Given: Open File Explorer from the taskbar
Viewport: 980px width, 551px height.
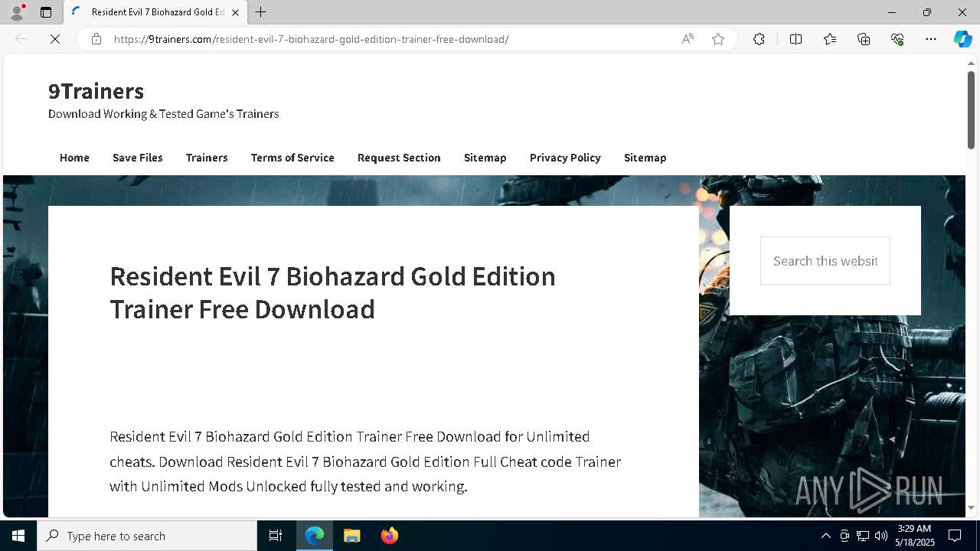Looking at the screenshot, I should (x=352, y=536).
